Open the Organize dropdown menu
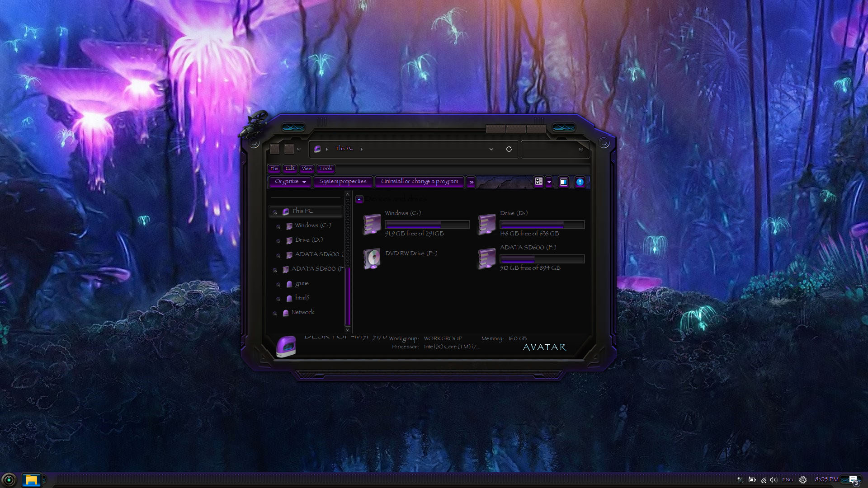 tap(290, 182)
